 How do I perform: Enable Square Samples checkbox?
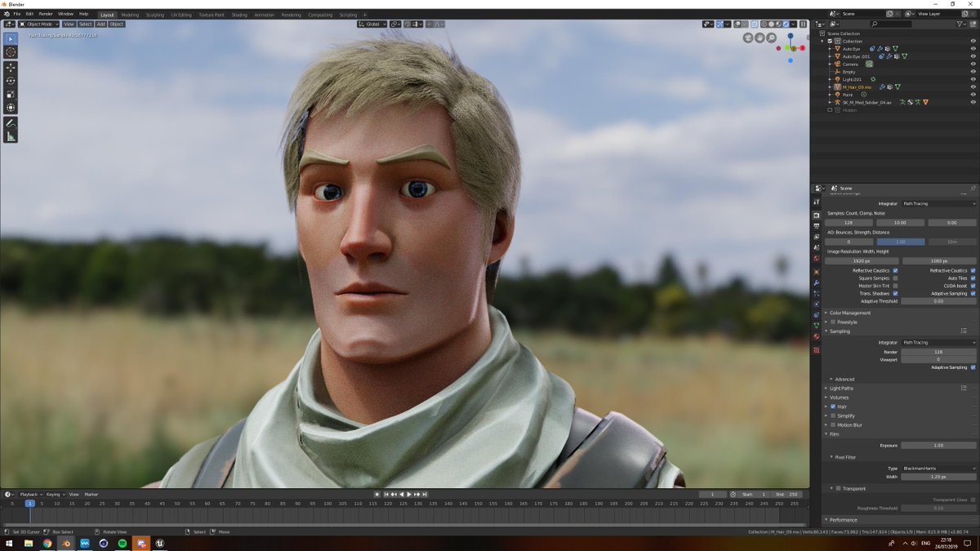coord(895,278)
